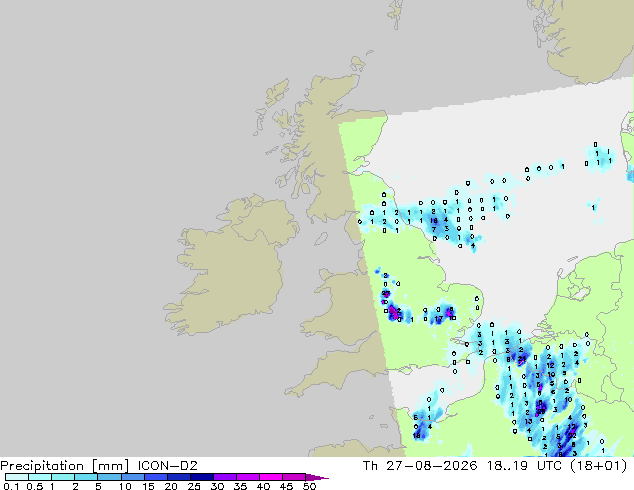Click the 0.1–0.5 mm palest cyan legend swatch
This screenshot has height=490, width=634.
tap(17, 477)
